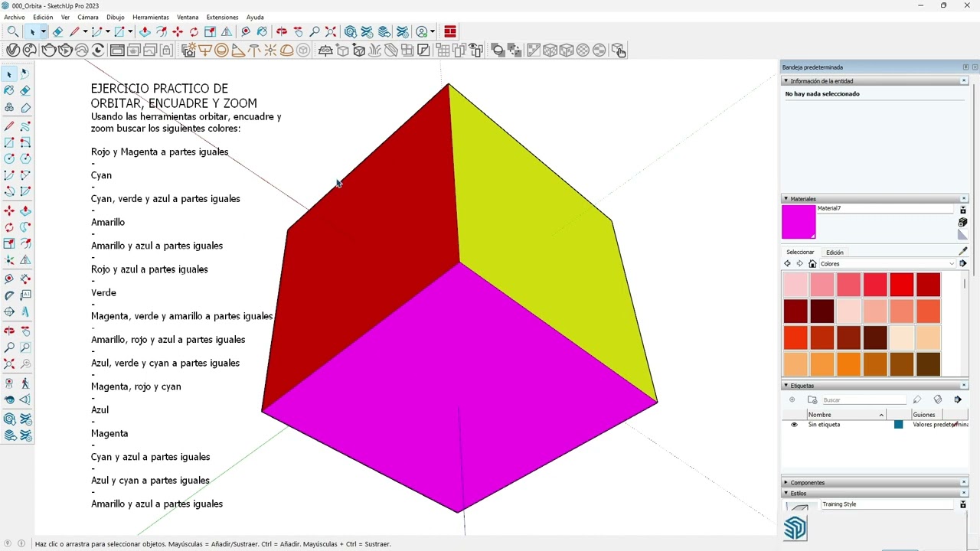Pick the bright red color swatch
The image size is (980, 551).
click(x=902, y=285)
